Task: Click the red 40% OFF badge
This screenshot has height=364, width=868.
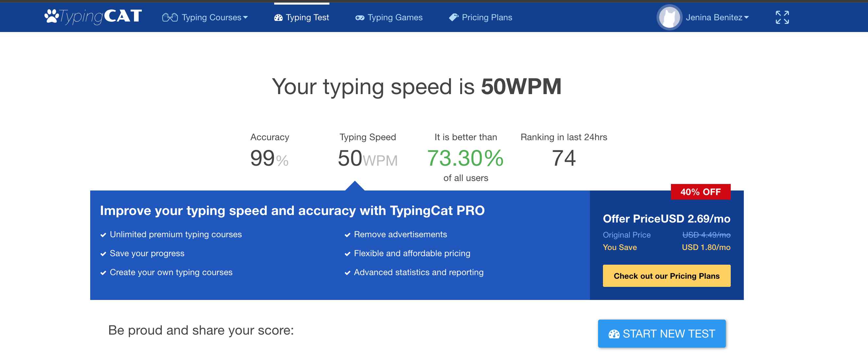Action: point(701,191)
